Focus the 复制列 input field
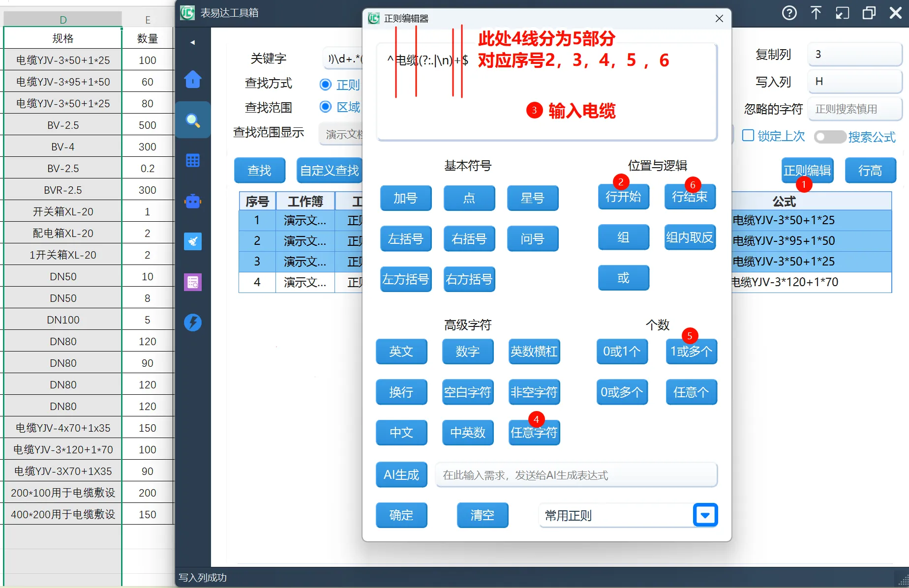Image resolution: width=909 pixels, height=588 pixels. tap(855, 54)
